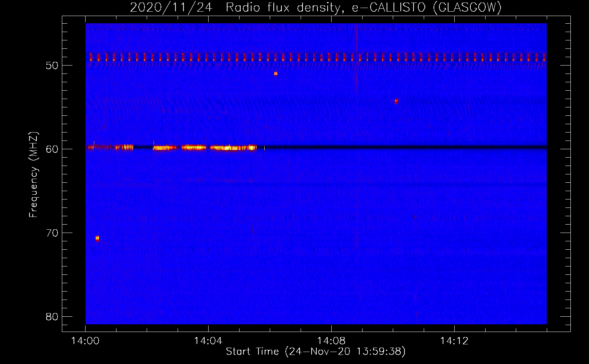Click the "Start Time (24-Nov-20 13:59:38)" label
589x364 pixels.
316,352
